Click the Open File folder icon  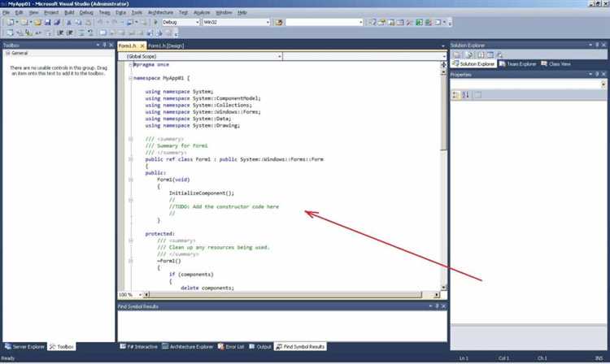pos(37,22)
